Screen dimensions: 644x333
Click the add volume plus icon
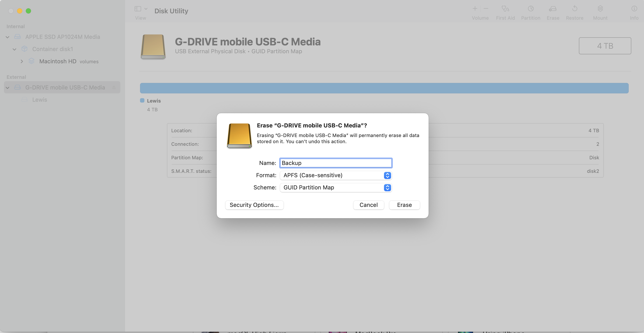(475, 9)
